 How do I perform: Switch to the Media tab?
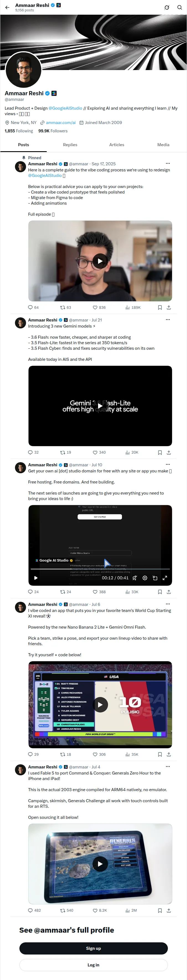coord(163,145)
